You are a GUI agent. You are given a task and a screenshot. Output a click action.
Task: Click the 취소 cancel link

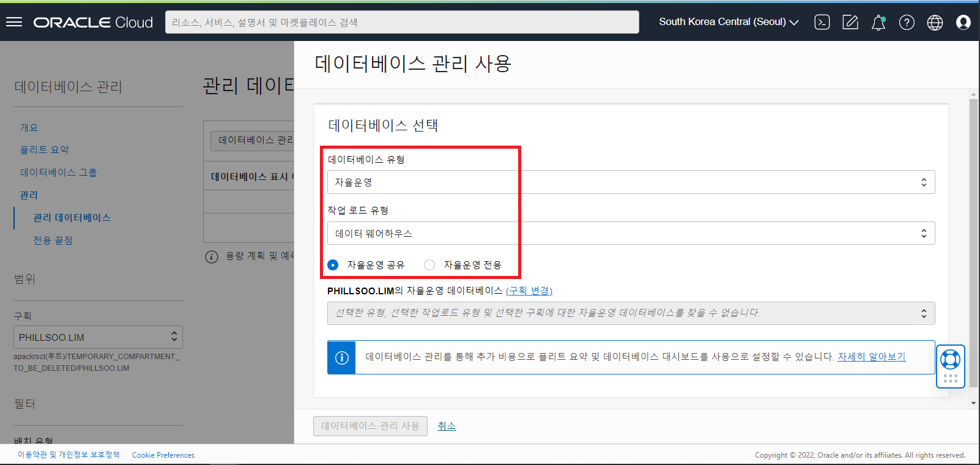447,426
